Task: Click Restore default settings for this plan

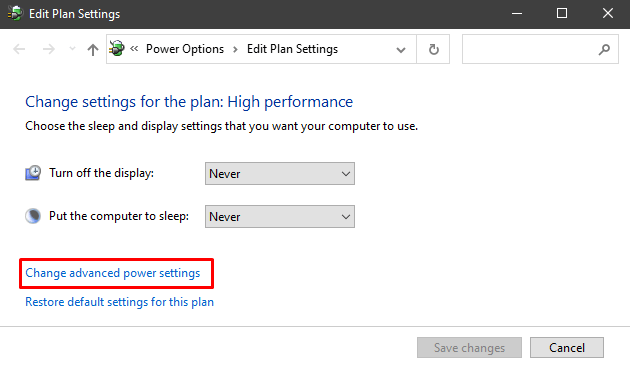Action: 119,302
